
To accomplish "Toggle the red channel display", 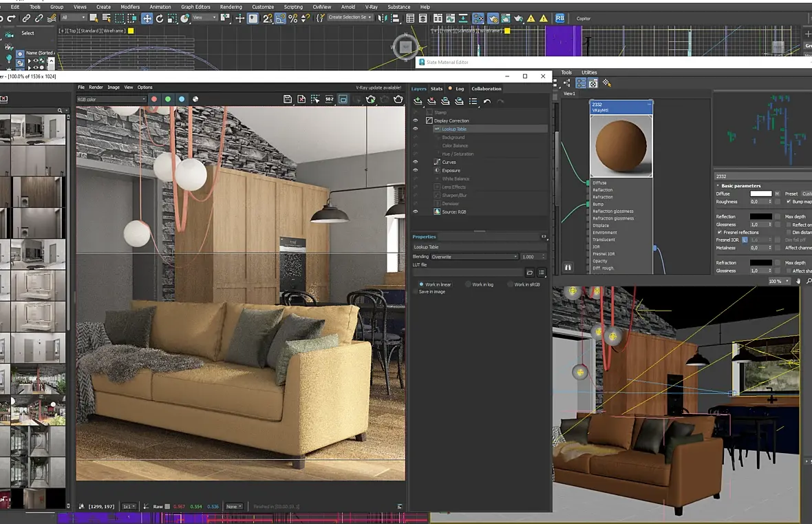I will tap(154, 99).
